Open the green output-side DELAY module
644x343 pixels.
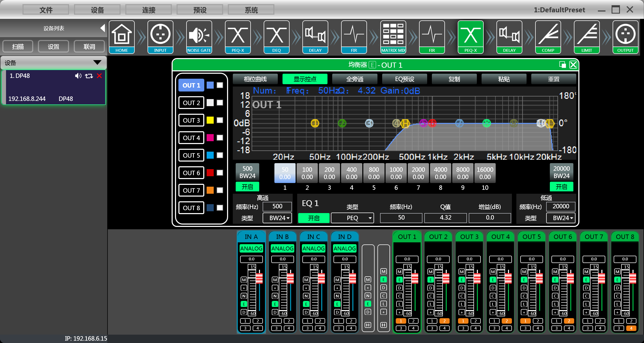(x=509, y=37)
